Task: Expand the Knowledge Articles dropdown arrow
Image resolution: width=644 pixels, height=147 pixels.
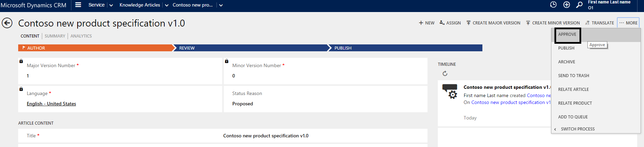Action: pyautogui.click(x=167, y=5)
